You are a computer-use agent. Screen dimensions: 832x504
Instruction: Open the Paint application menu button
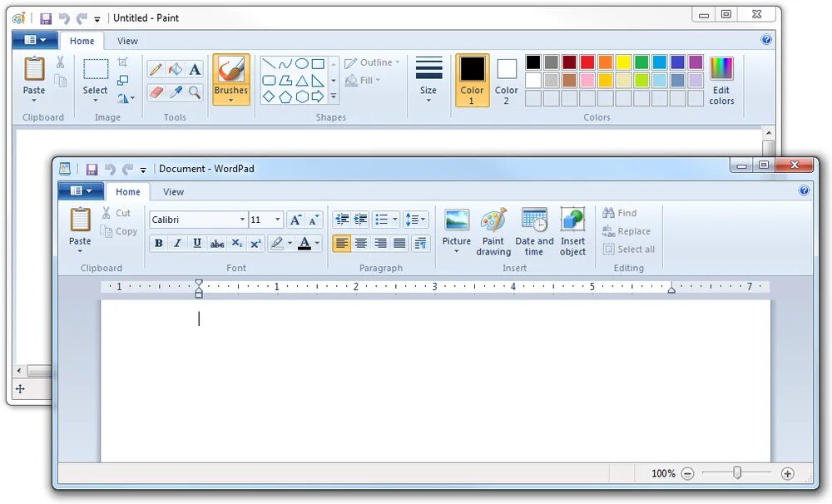pos(35,40)
